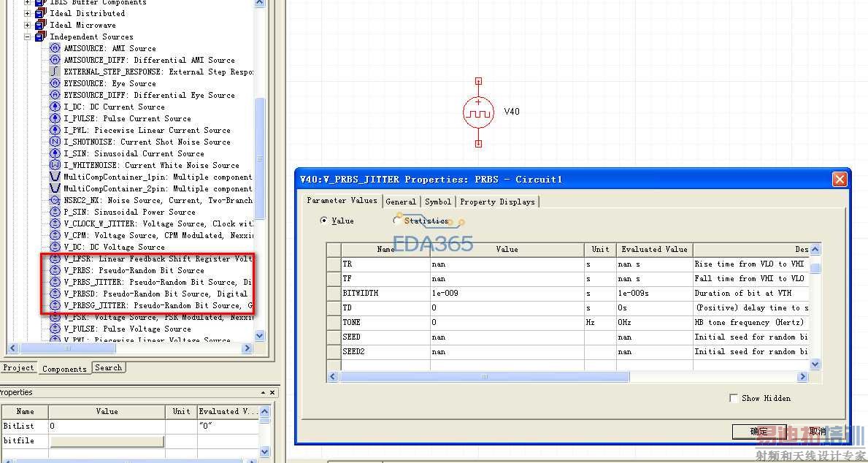Select the NSRC2_NX noise source icon
The height and width of the screenshot is (463, 868).
(x=55, y=200)
